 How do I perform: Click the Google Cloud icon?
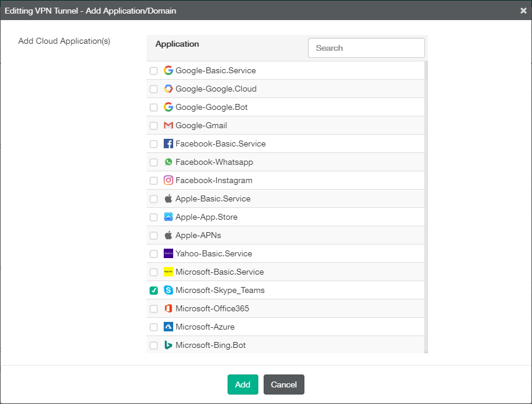click(168, 89)
